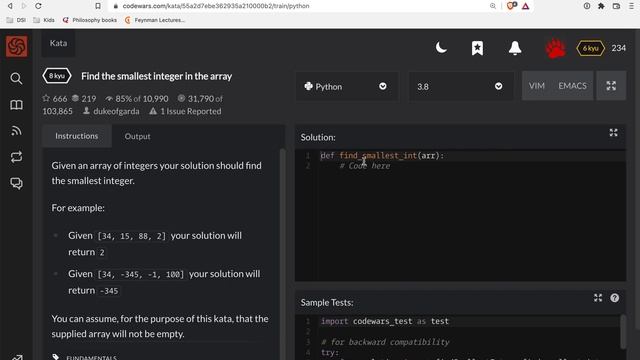Click the 666 stars icon
Image resolution: width=640 pixels, height=360 pixels.
click(46, 98)
